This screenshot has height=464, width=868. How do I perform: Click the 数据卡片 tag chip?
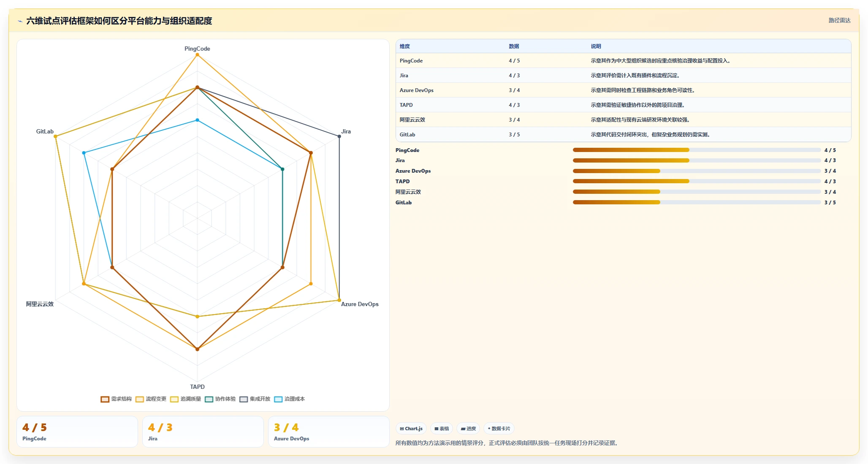click(x=499, y=429)
